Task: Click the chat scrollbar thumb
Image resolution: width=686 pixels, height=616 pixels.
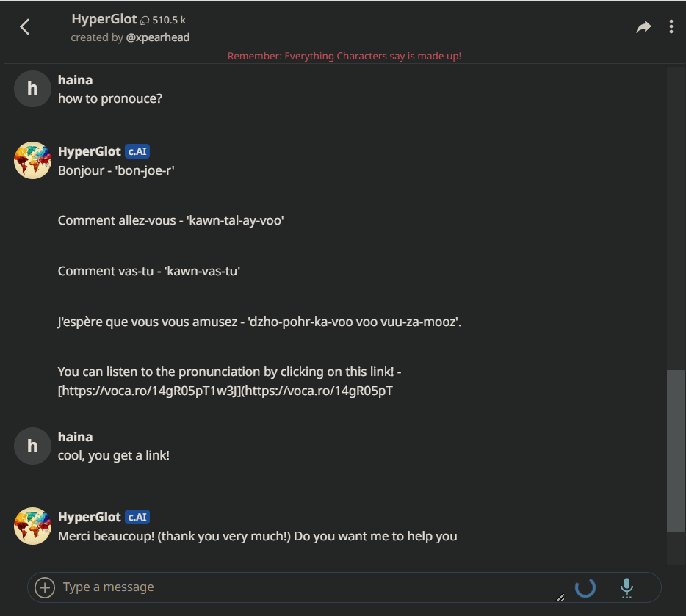Action: pos(676,450)
